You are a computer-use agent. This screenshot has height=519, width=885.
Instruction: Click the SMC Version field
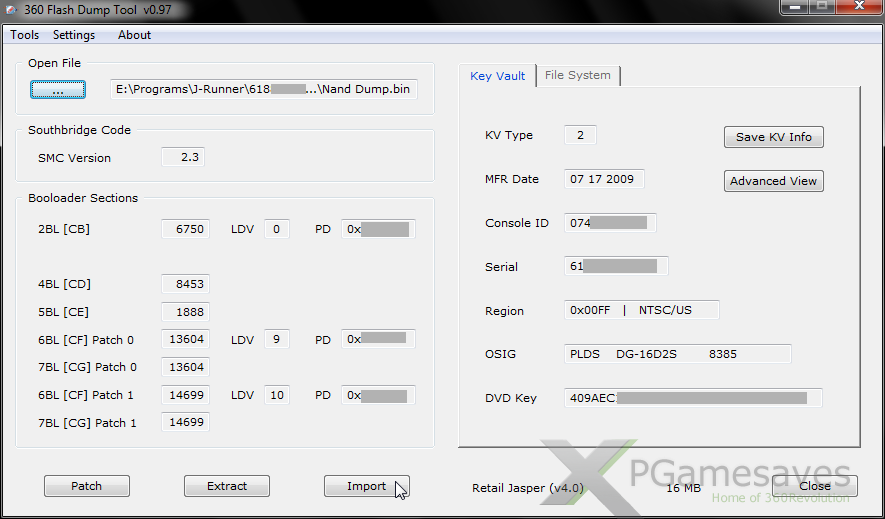tap(183, 158)
